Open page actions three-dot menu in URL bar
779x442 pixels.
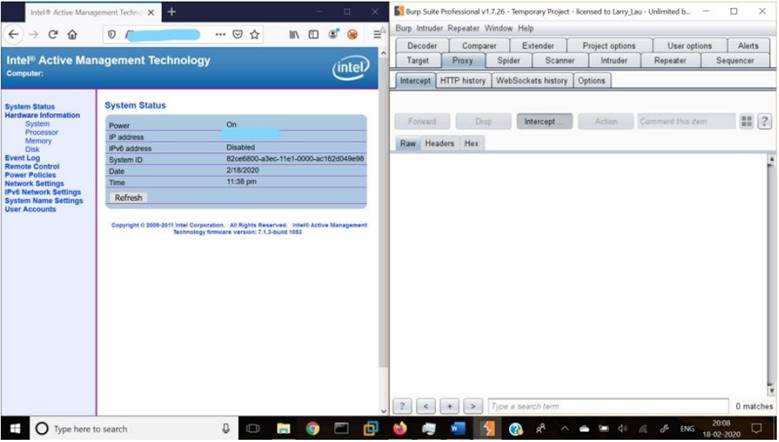tap(220, 34)
